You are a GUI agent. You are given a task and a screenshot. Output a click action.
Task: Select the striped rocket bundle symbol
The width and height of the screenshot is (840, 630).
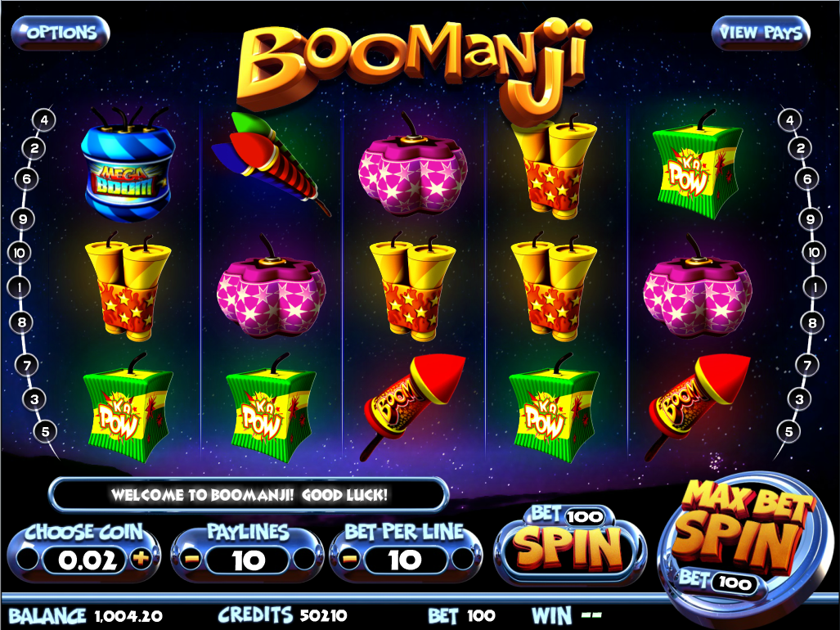coord(269,163)
